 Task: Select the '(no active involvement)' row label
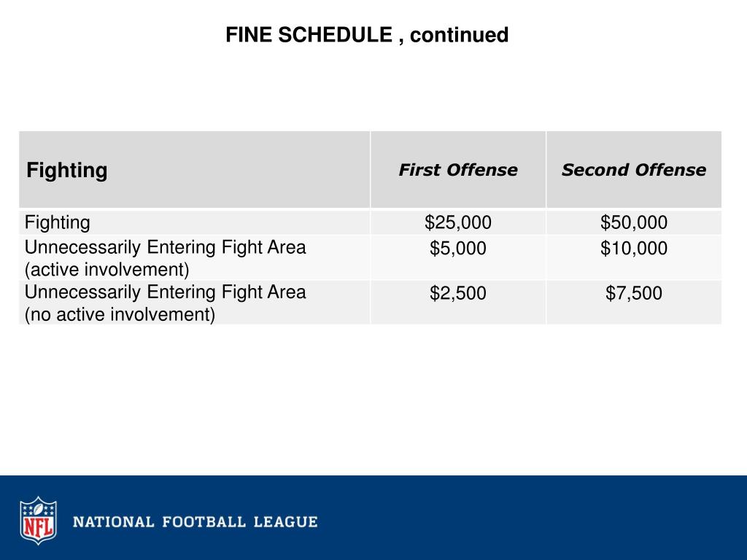(x=165, y=303)
